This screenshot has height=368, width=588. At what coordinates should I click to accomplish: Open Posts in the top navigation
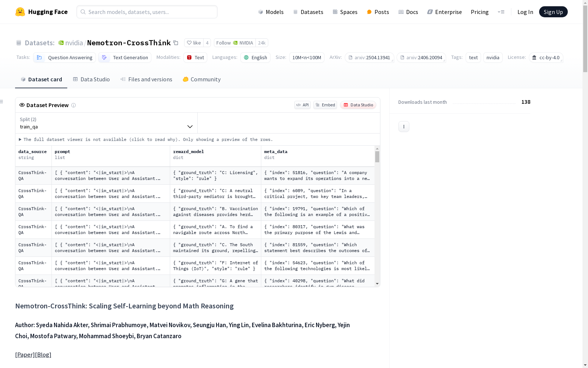[378, 12]
